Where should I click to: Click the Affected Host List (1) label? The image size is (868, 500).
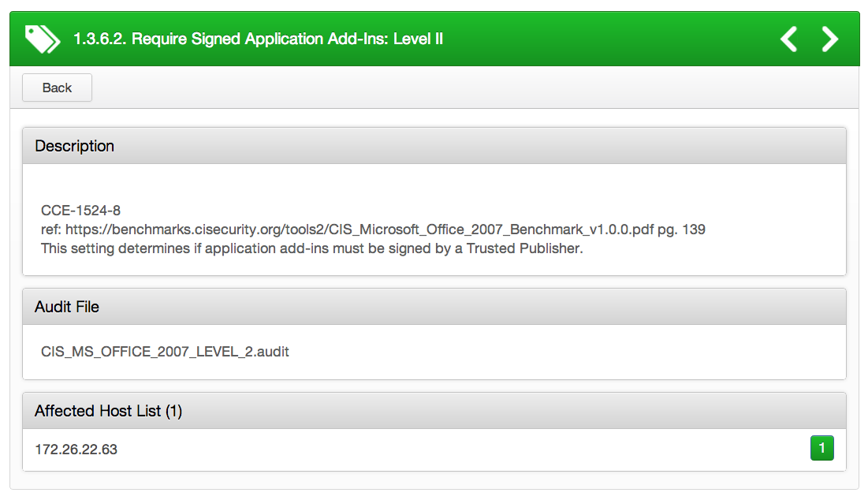coord(109,411)
